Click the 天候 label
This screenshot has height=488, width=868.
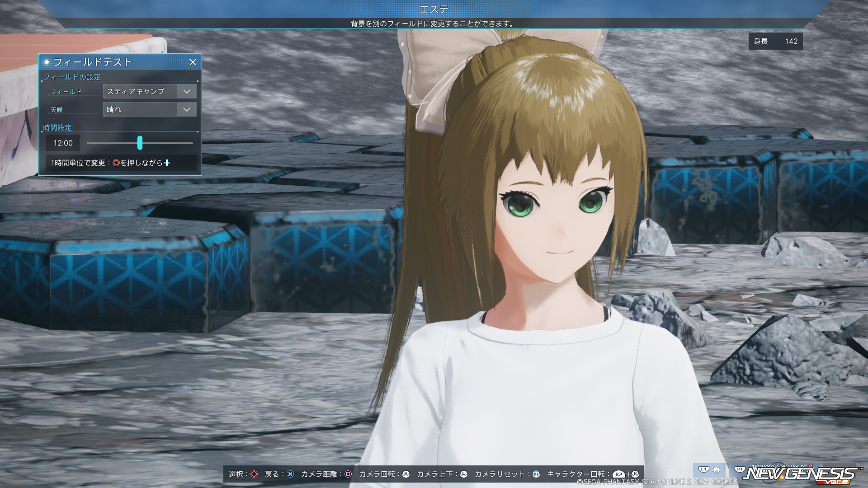click(57, 110)
